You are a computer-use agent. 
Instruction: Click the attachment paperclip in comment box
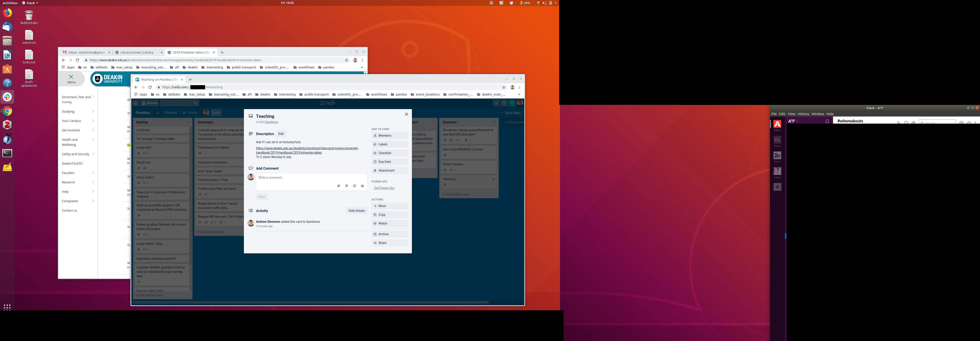coord(339,186)
